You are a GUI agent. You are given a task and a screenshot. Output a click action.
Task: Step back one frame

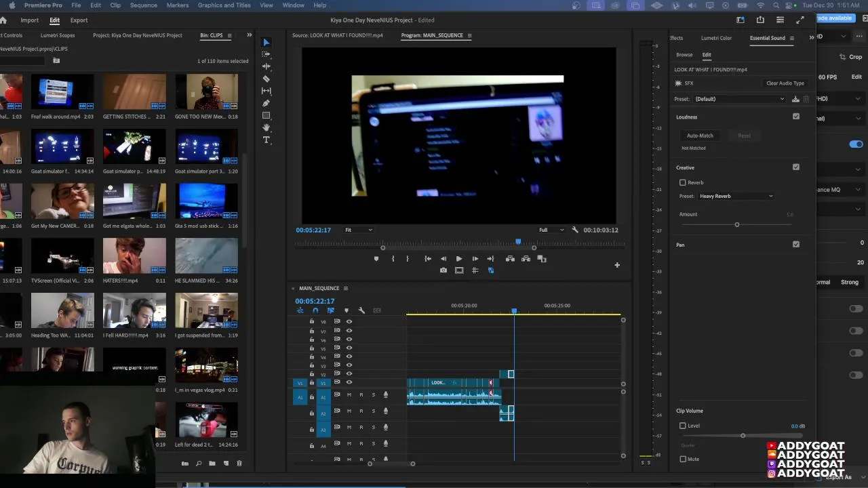coord(443,259)
